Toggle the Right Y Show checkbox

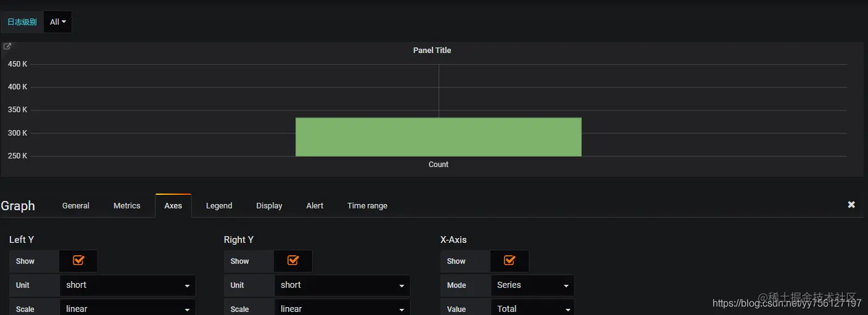tap(293, 260)
